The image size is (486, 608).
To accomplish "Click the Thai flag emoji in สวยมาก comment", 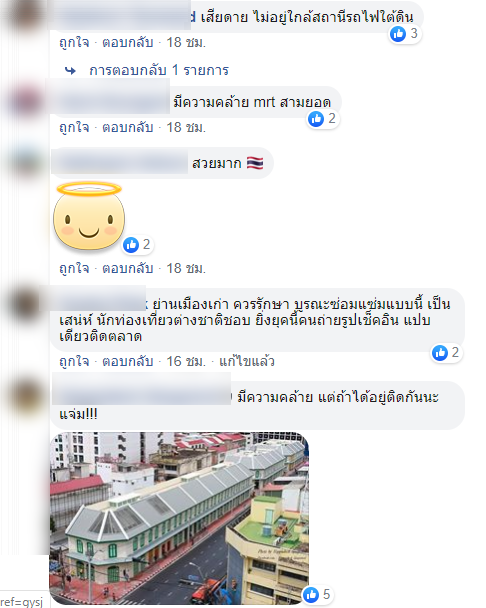I will click(x=255, y=163).
